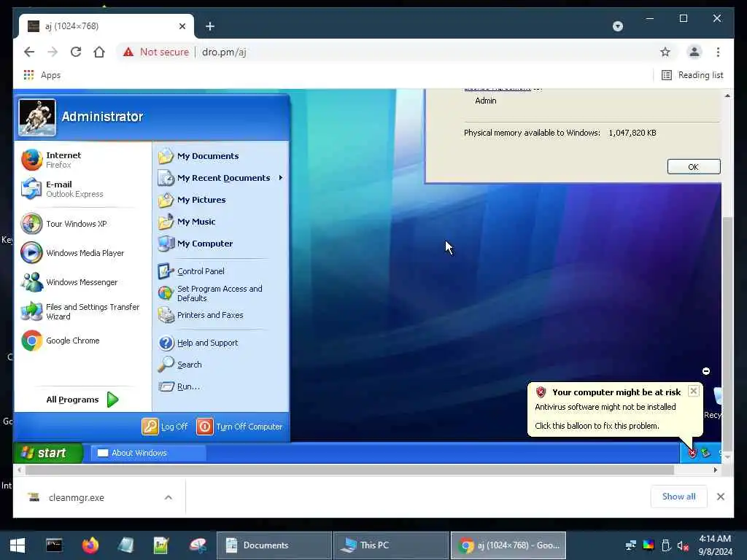Launch Files and Settings Transfer Wizard
747x560 pixels.
pos(82,311)
